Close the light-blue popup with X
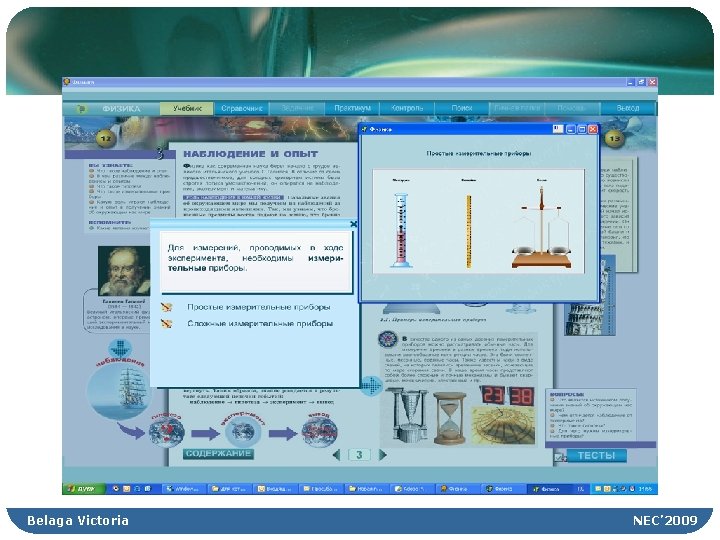 pos(353,224)
